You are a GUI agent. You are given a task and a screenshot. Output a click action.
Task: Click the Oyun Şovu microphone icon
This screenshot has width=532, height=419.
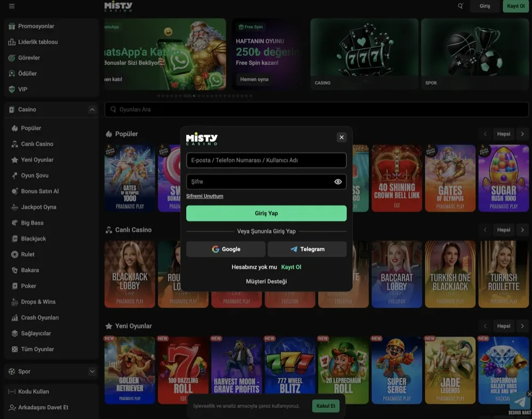[14, 175]
